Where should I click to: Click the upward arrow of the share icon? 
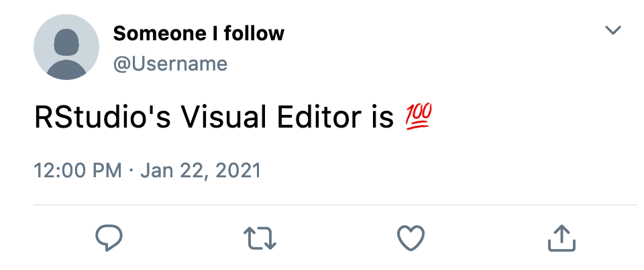(x=562, y=234)
